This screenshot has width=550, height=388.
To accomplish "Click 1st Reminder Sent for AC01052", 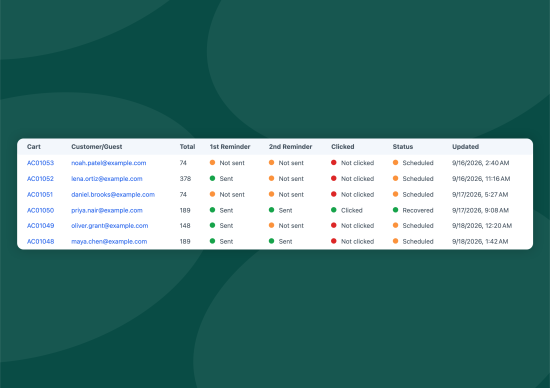I will click(x=221, y=179).
